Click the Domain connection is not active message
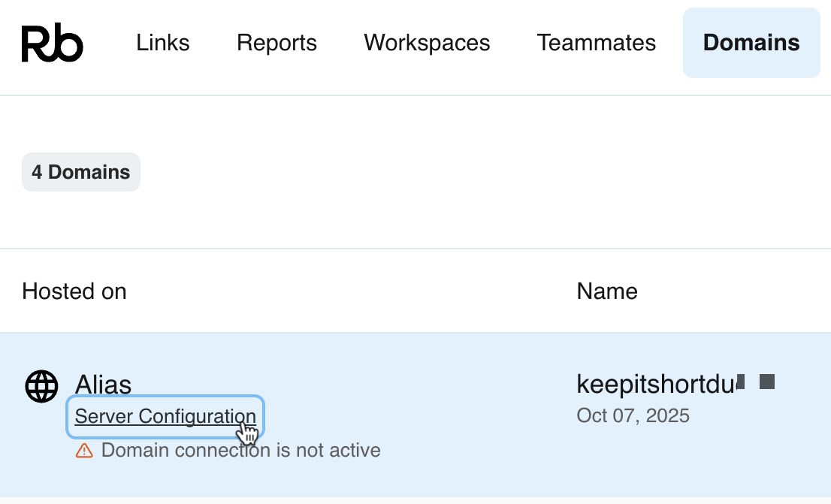Image resolution: width=831 pixels, height=504 pixels. [240, 450]
